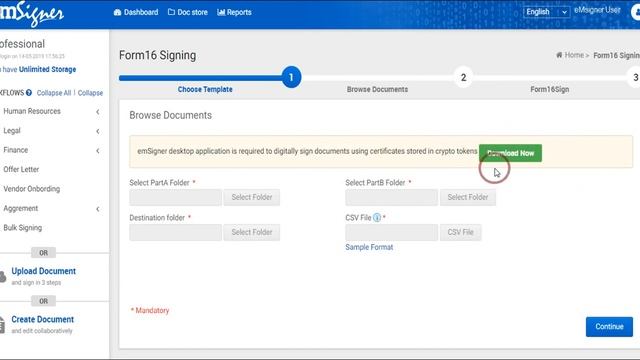The width and height of the screenshot is (640, 360).
Task: Click the eMsigner User account name
Action: tap(597, 10)
